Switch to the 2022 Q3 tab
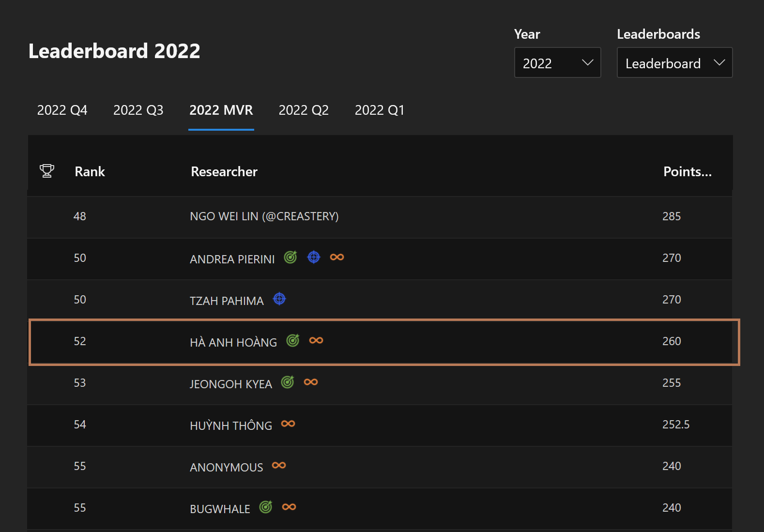The height and width of the screenshot is (532, 764). (138, 110)
